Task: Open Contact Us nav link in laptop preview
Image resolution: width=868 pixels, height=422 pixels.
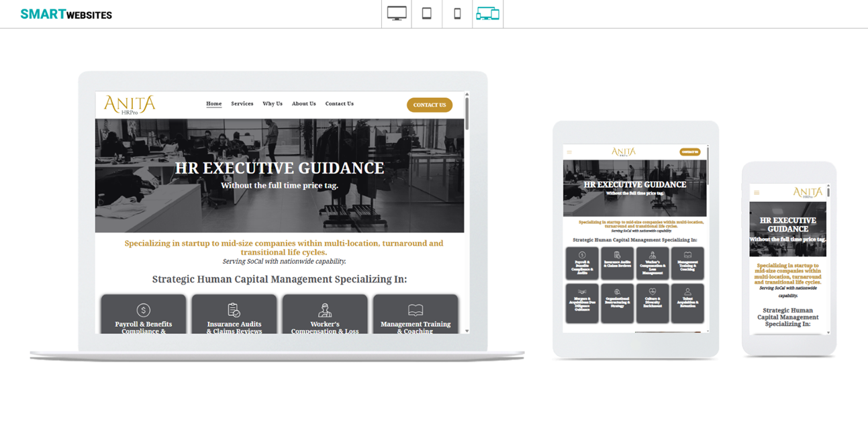Action: tap(340, 104)
